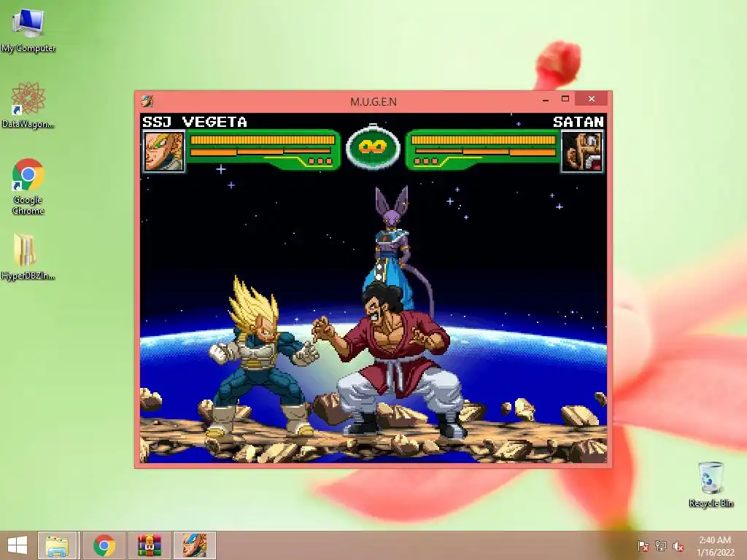Viewport: 747px width, 560px height.
Task: Maximize the M.U.G.E.N window
Action: [x=565, y=99]
